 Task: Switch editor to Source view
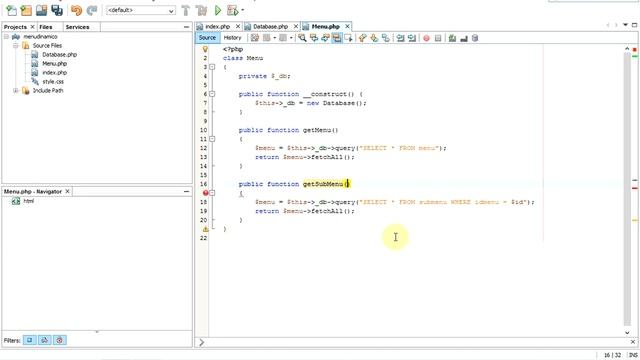207,38
